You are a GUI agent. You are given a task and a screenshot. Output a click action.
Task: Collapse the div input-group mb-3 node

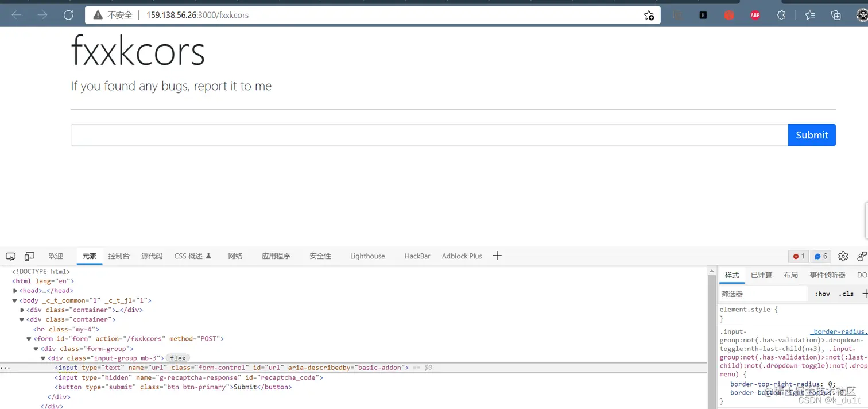42,358
